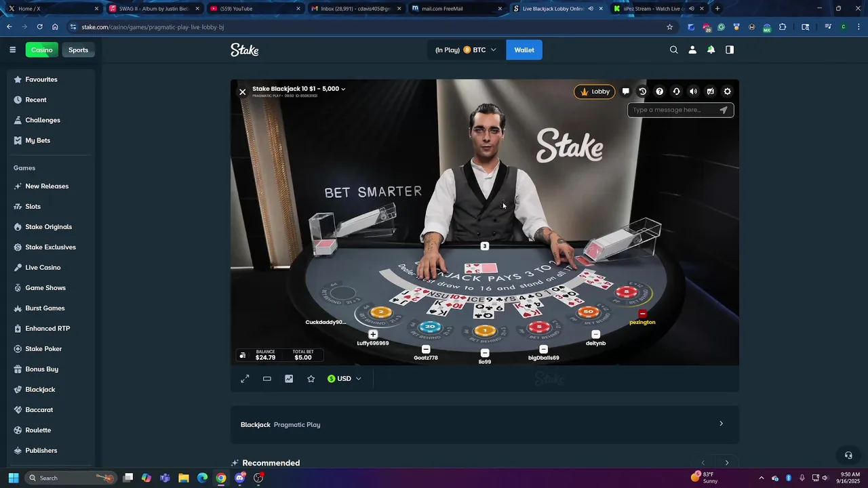868x488 pixels.
Task: Open live support headset icon in game
Action: pos(676,91)
